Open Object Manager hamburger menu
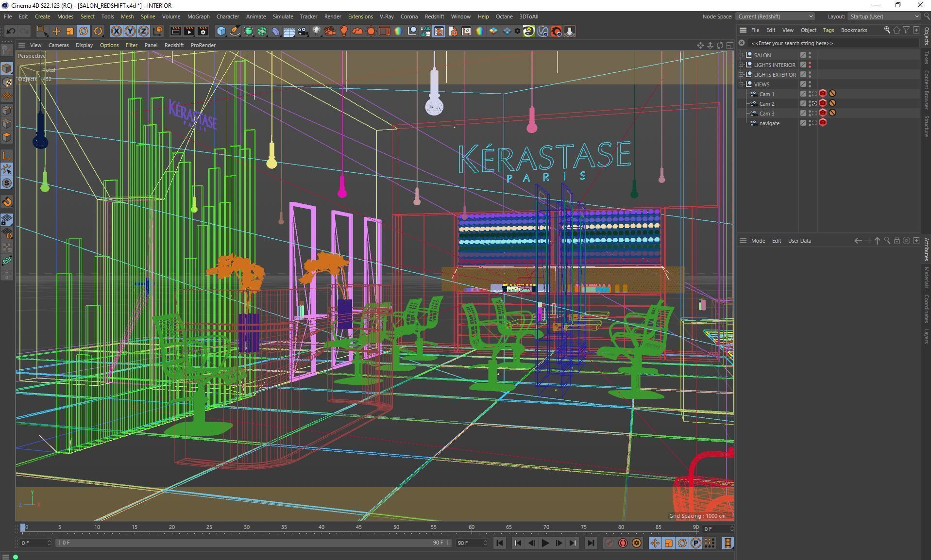The height and width of the screenshot is (560, 931). tap(743, 30)
